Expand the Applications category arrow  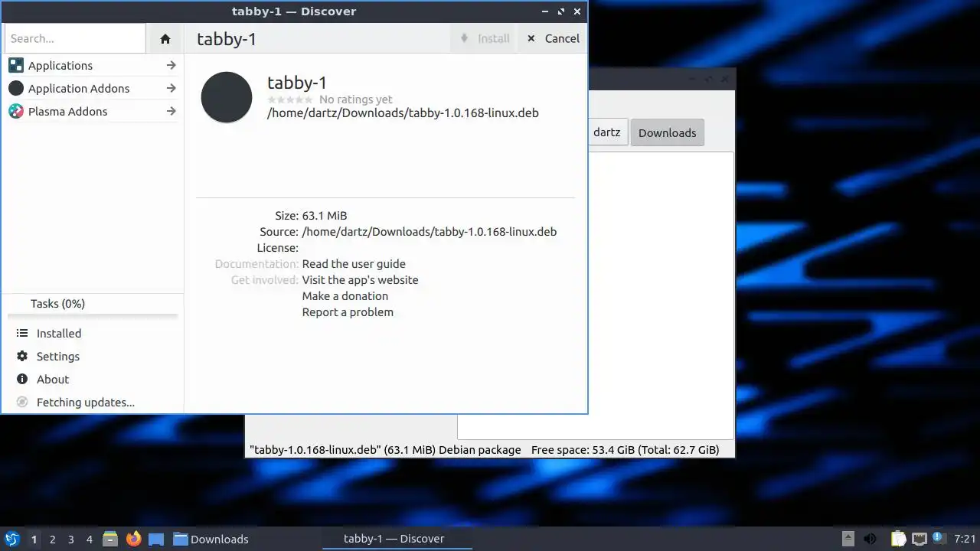pyautogui.click(x=171, y=65)
